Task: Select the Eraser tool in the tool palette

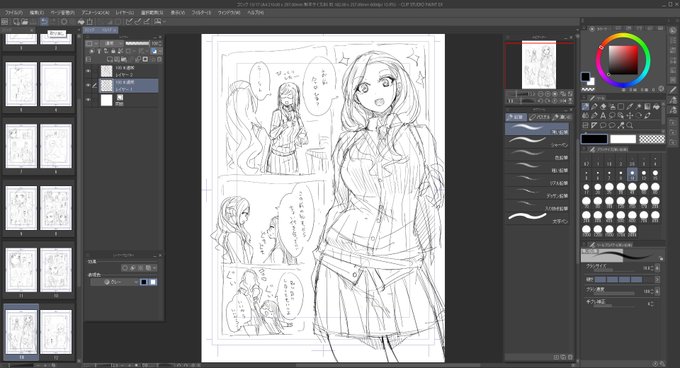Action: [603, 106]
